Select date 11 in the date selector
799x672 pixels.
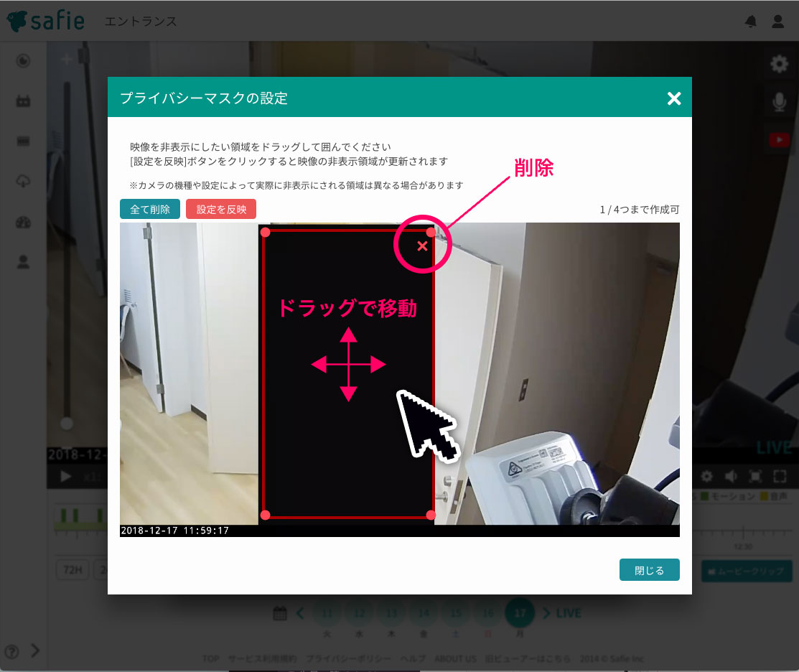pos(327,613)
